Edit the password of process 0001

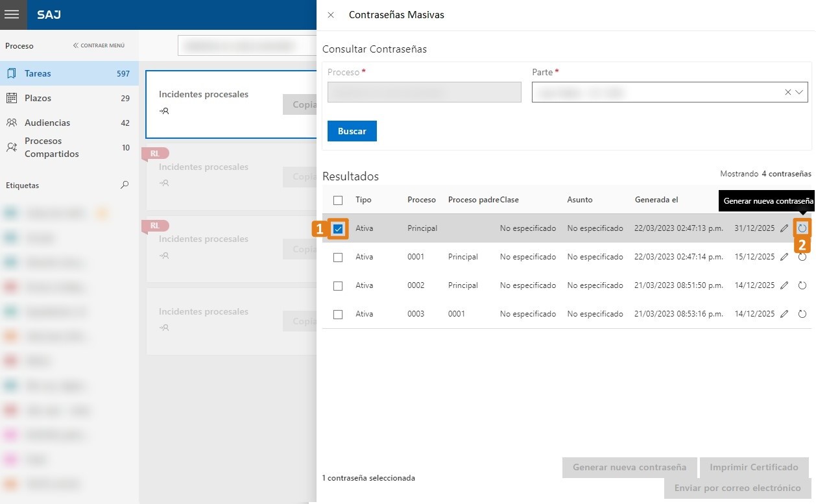784,257
